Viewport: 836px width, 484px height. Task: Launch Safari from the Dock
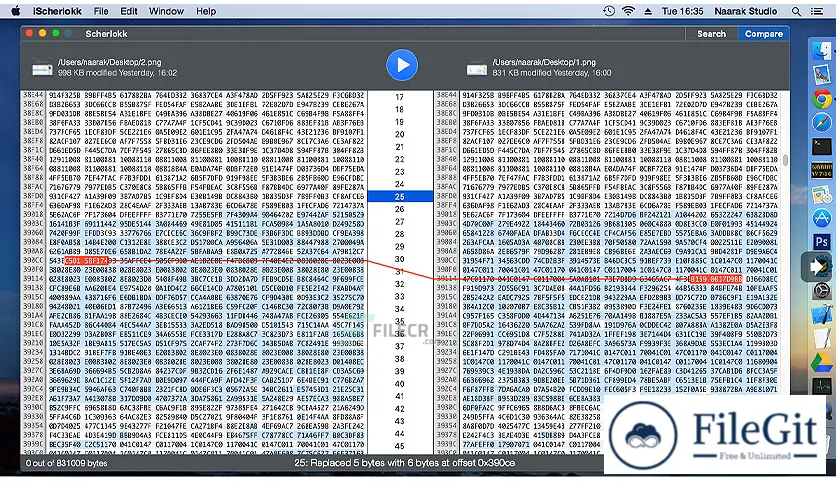822,123
